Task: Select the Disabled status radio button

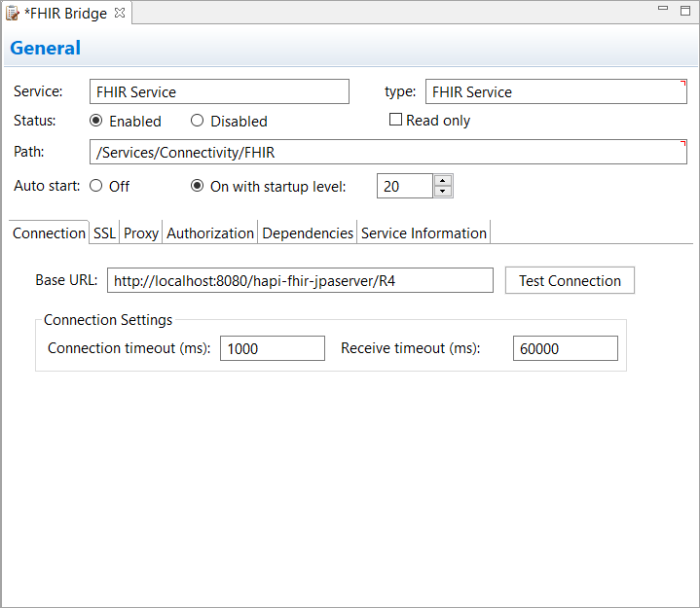Action: 197,121
